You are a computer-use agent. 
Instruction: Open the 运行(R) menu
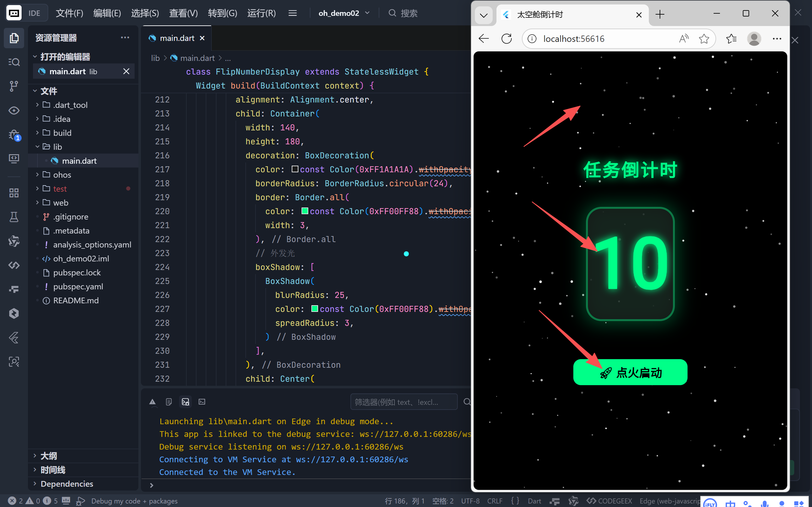point(261,13)
